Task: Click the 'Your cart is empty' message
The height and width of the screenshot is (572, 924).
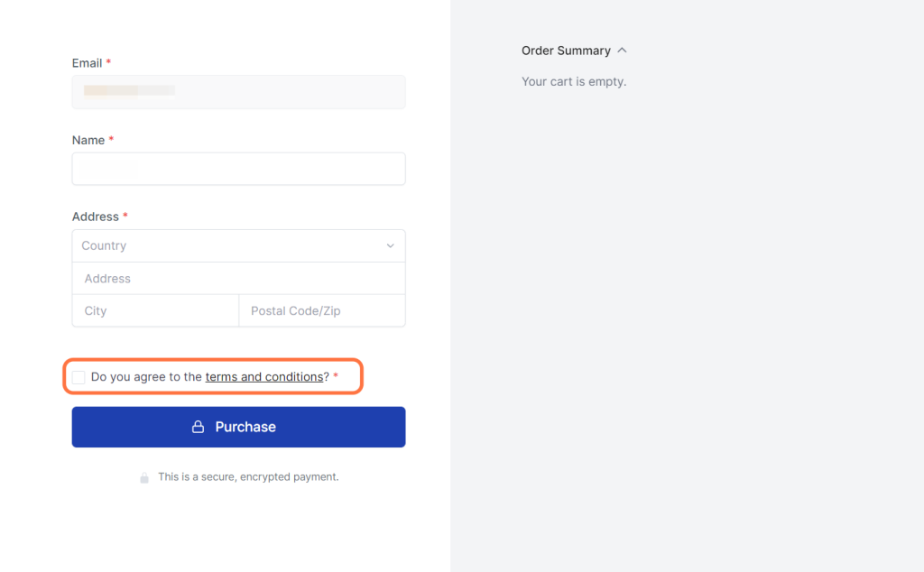Action: [x=574, y=81]
